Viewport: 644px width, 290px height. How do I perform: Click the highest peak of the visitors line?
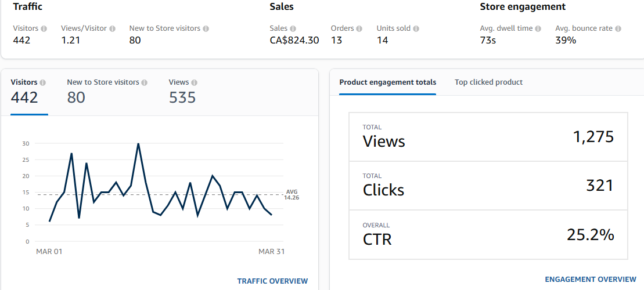[x=138, y=144]
